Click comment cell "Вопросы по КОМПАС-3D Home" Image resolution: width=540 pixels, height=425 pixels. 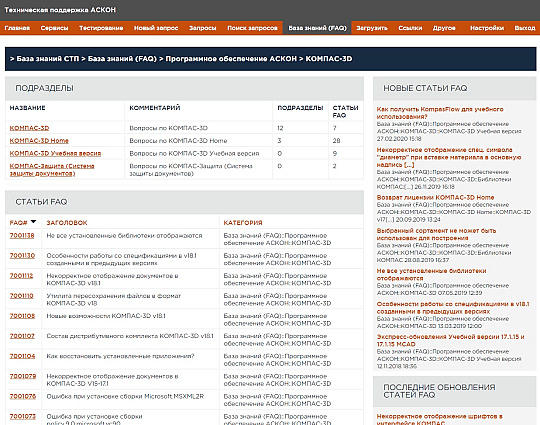pyautogui.click(x=178, y=141)
